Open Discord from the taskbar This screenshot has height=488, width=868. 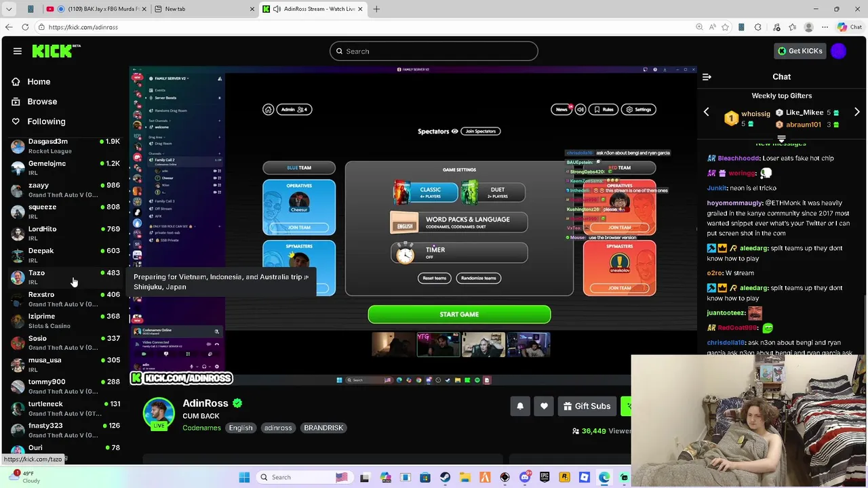[524, 477]
